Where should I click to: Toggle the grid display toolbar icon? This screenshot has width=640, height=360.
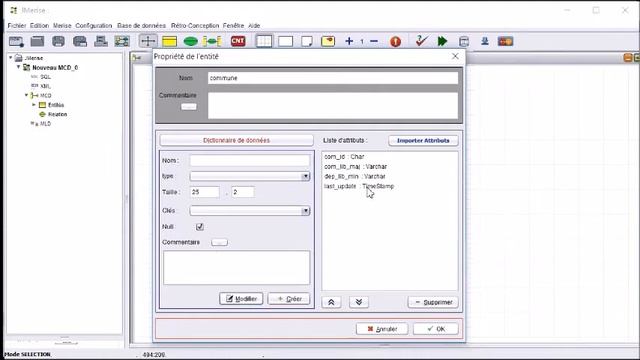click(x=264, y=41)
